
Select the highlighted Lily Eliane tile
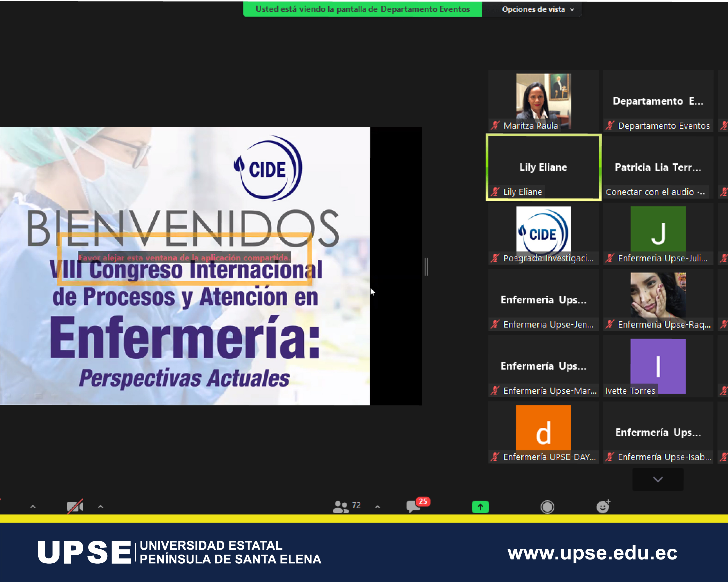point(543,167)
